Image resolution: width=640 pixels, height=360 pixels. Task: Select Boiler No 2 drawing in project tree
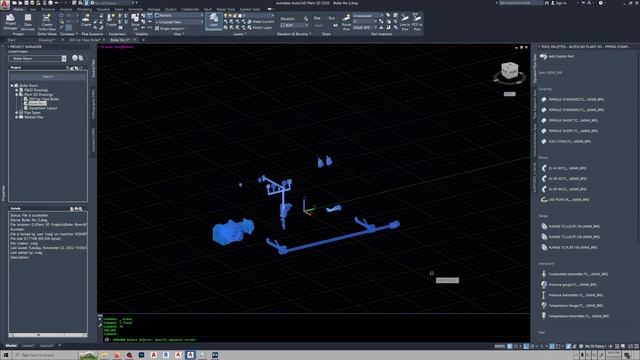[37, 104]
